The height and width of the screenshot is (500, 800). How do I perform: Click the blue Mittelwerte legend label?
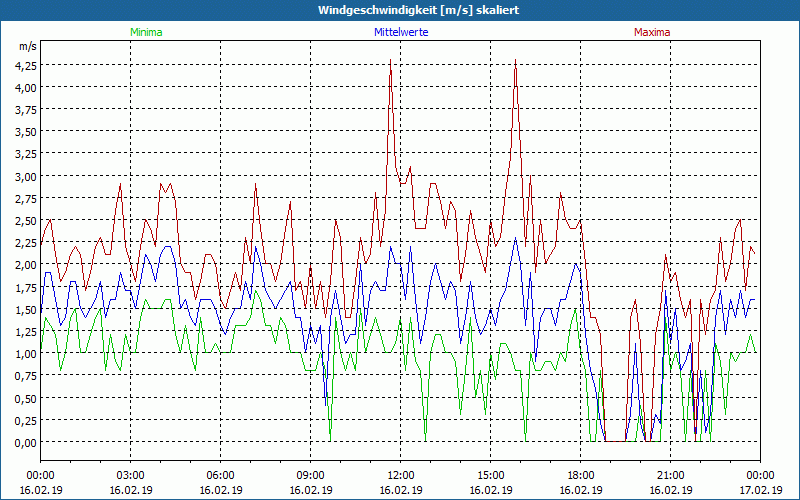[x=401, y=32]
